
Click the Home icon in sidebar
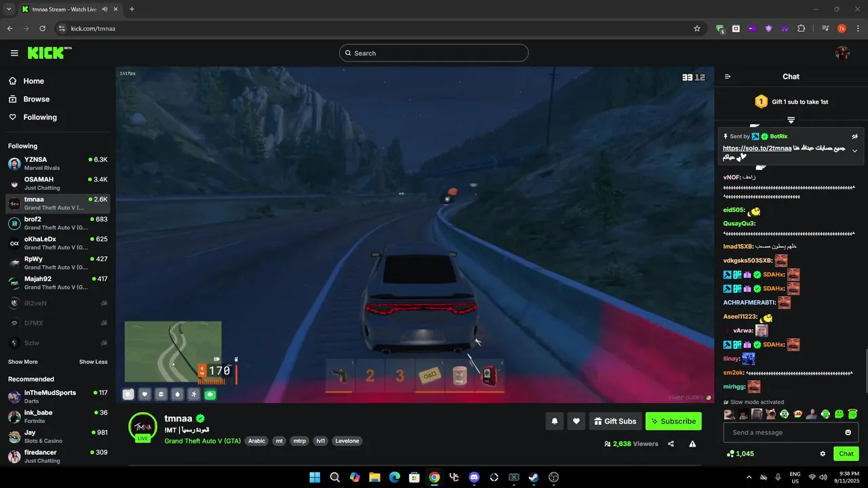[x=13, y=81]
